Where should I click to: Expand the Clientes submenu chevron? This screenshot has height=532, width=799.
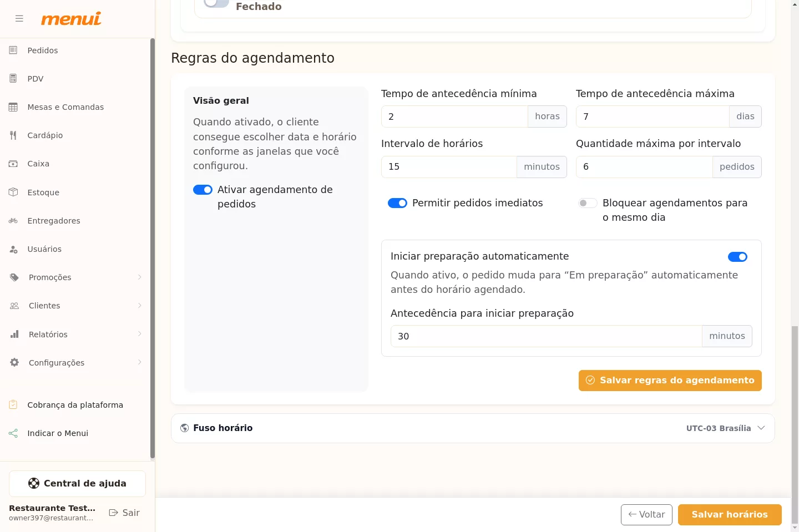pos(139,306)
